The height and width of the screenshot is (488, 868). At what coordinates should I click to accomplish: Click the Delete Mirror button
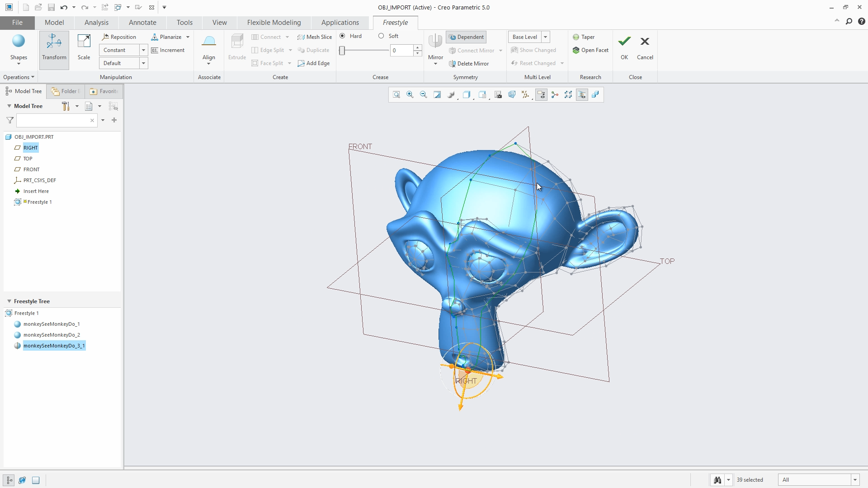[x=469, y=64]
